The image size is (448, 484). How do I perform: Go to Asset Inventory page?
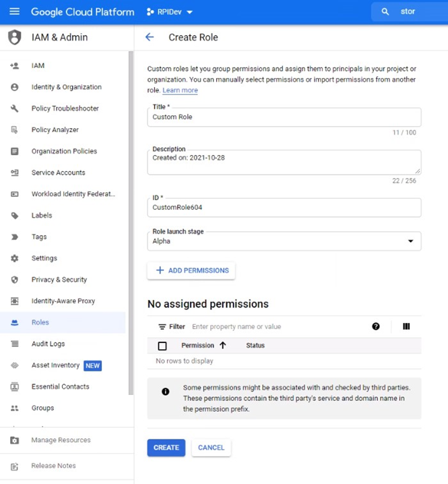pos(55,365)
